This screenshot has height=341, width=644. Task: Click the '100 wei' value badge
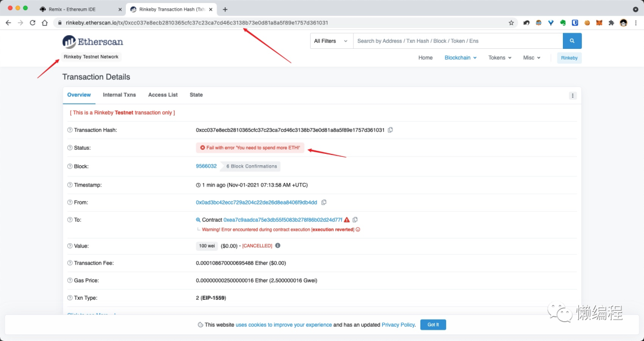coord(207,246)
